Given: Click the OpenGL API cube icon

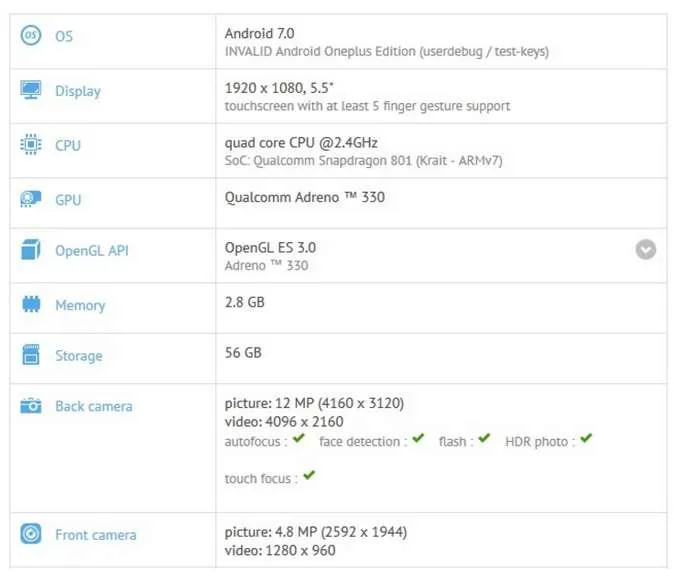Looking at the screenshot, I should 31,249.
